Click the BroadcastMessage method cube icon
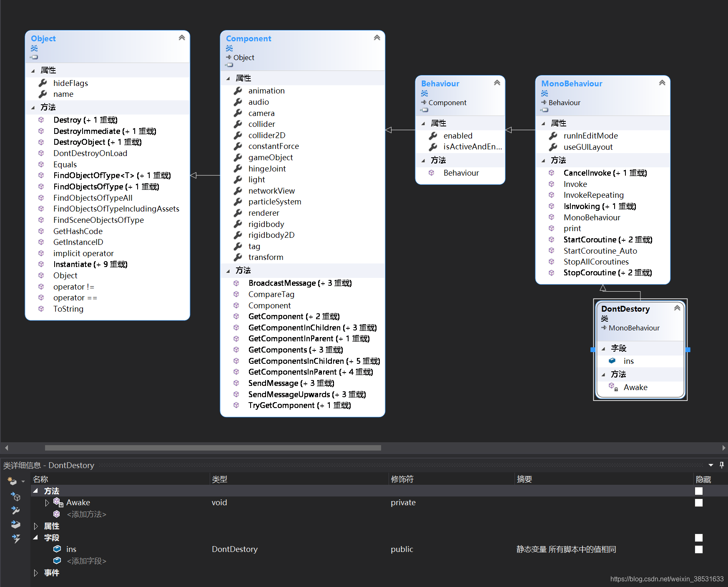The width and height of the screenshot is (728, 587). [x=236, y=283]
